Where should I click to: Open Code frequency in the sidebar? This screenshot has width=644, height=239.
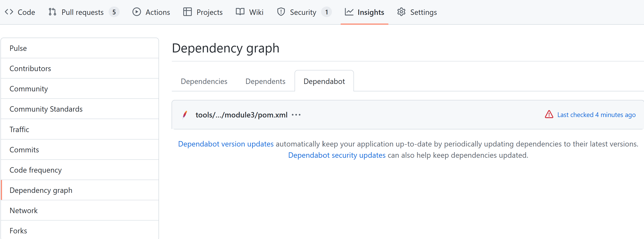coord(80,170)
